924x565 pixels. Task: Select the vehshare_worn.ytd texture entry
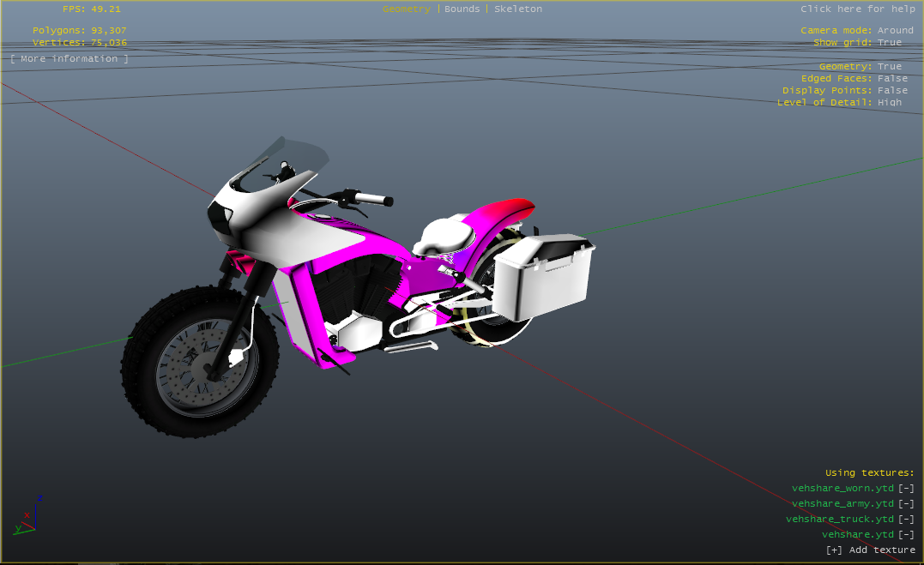842,488
